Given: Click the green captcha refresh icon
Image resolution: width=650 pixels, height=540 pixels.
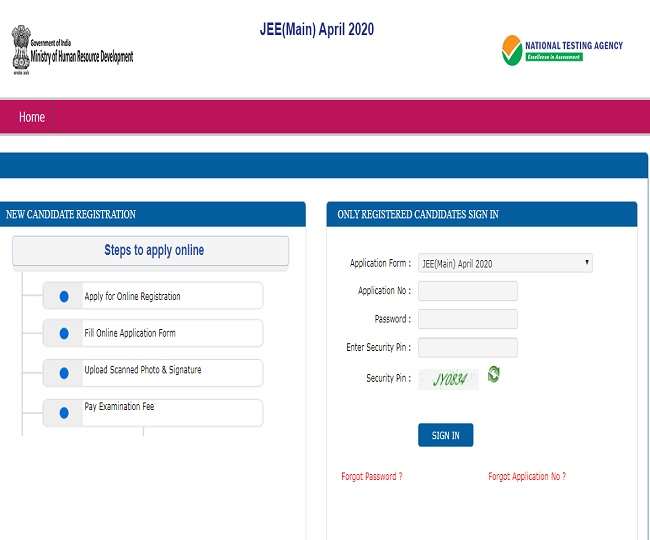Looking at the screenshot, I should (x=493, y=374).
